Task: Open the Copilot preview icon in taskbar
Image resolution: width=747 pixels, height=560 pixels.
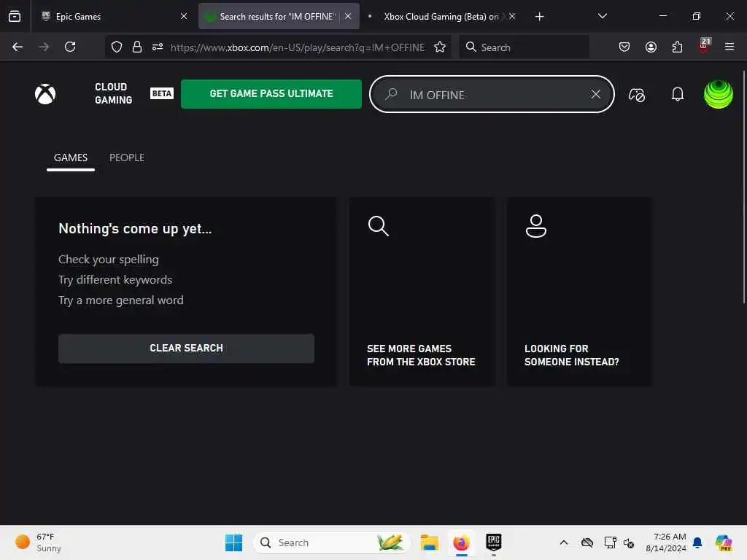Action: [724, 542]
